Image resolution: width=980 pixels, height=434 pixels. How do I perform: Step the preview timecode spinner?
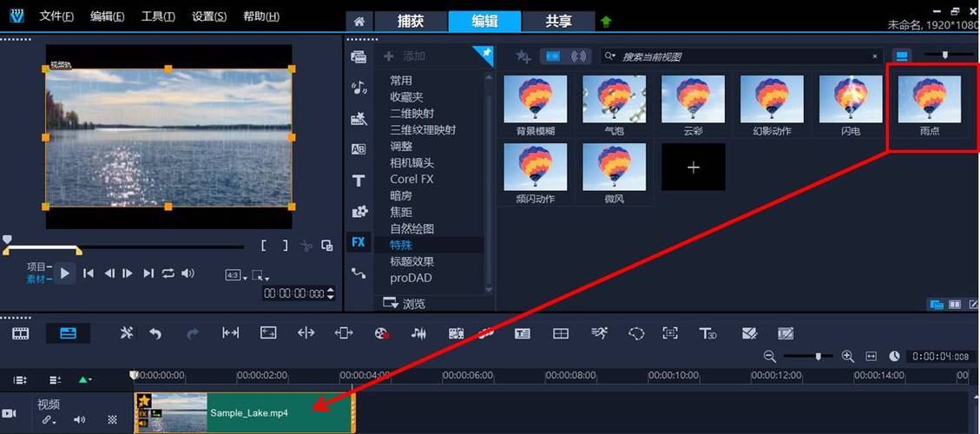click(x=331, y=293)
